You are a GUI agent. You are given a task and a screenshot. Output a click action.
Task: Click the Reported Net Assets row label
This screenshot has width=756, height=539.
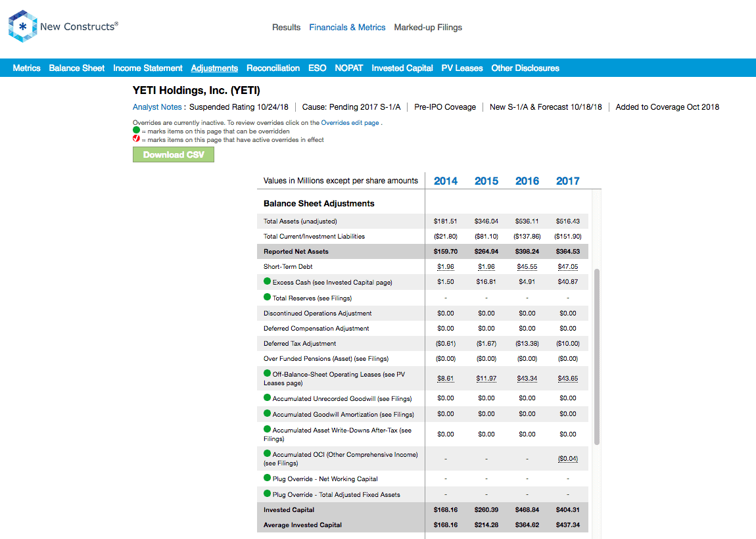pos(296,252)
